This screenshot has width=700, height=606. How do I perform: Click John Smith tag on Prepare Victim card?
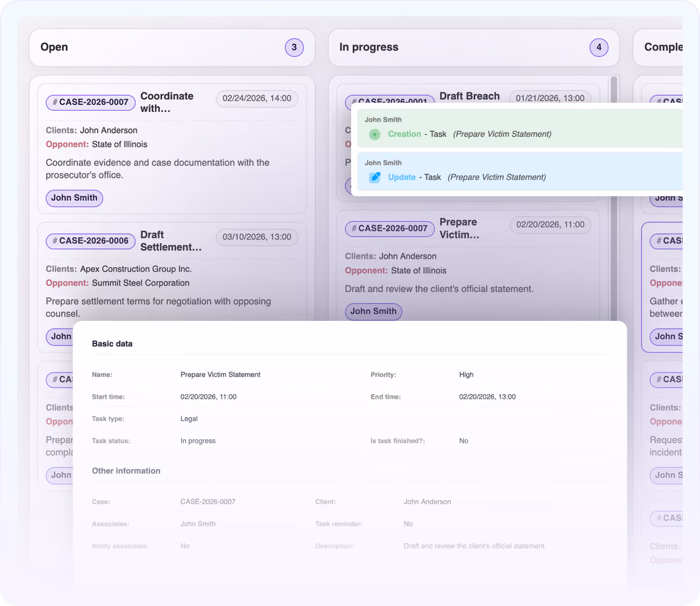374,312
